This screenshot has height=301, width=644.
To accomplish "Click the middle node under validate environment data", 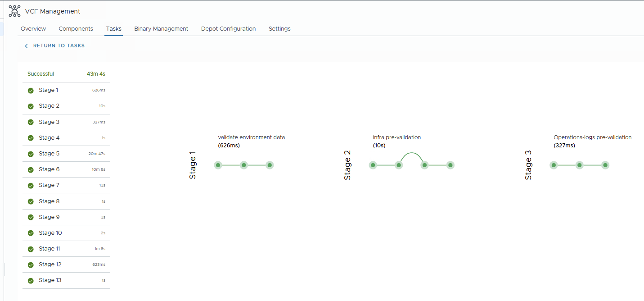I will 243,165.
